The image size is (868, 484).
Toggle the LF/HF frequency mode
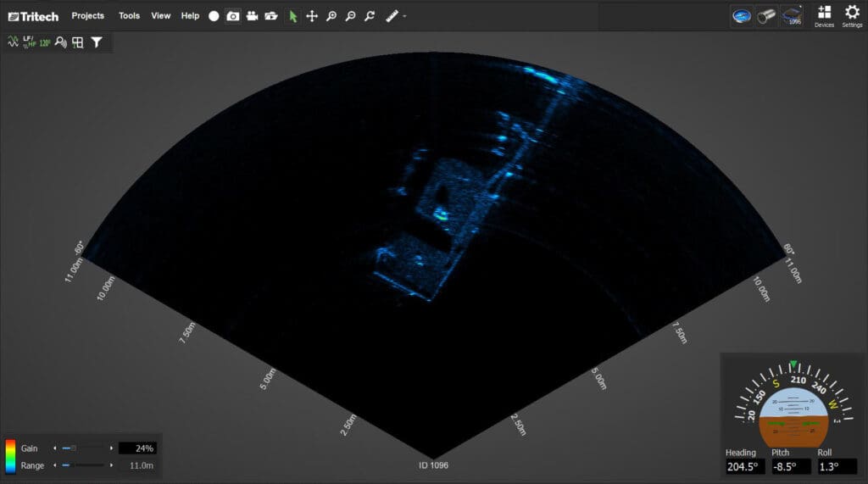28,42
